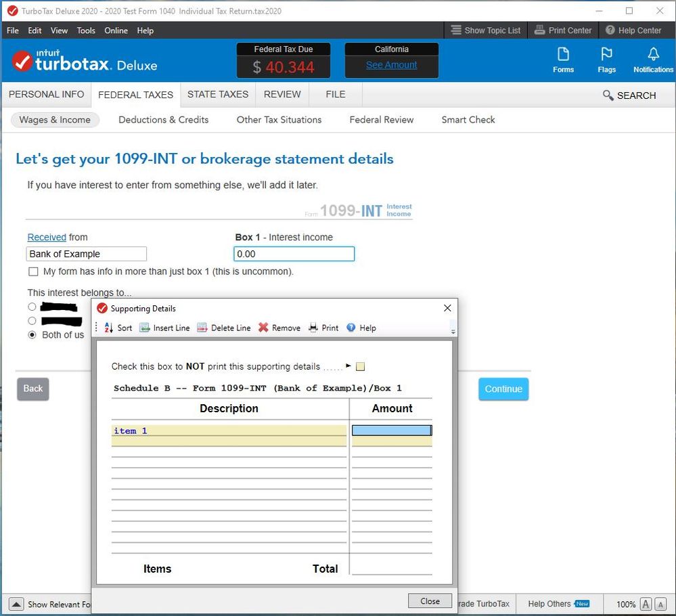This screenshot has width=676, height=616.
Task: Click the Received hyperlink
Action: click(47, 237)
